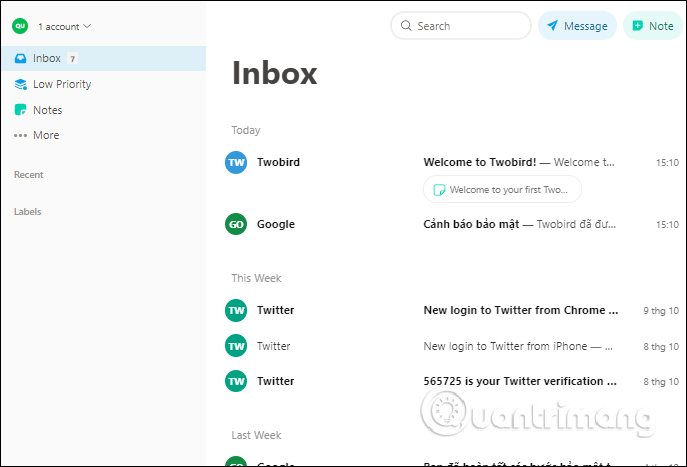Click the This Week group header
Viewport: 687px width, 467px height.
coord(256,278)
